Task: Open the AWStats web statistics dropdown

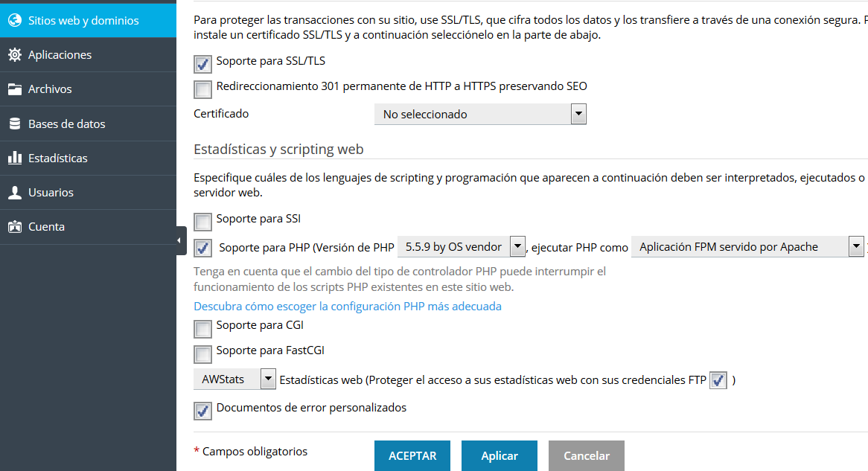Action: 234,379
